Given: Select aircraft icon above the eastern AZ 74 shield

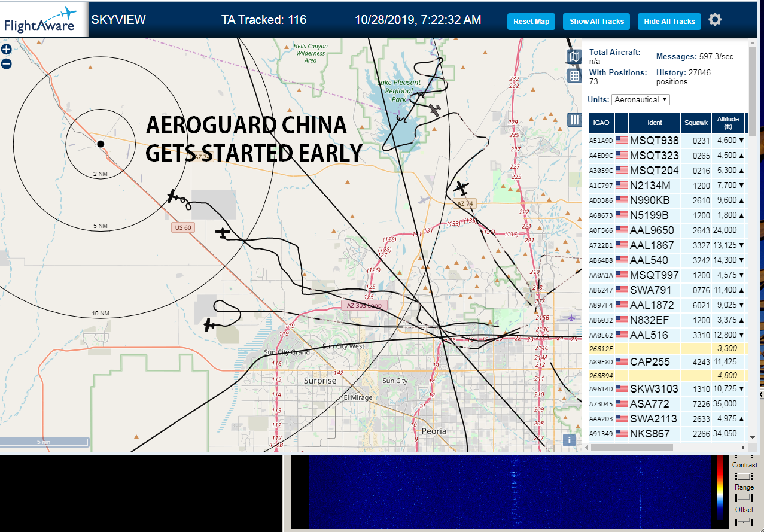Looking at the screenshot, I should [x=461, y=188].
